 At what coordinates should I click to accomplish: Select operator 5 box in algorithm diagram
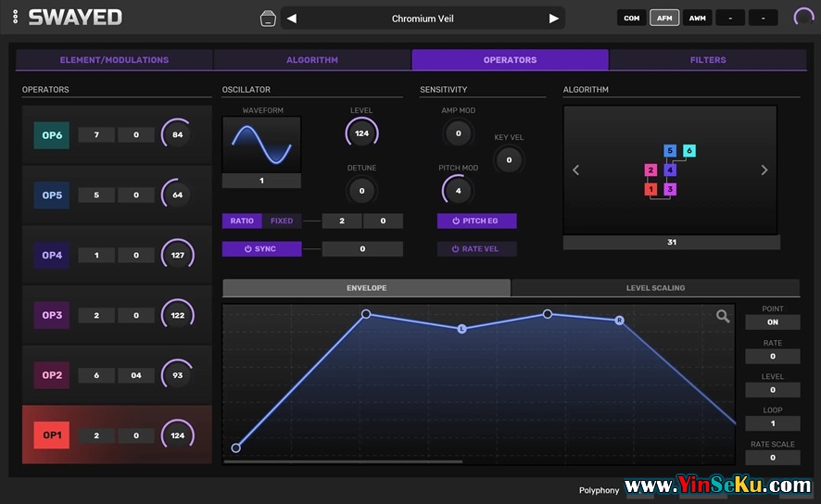[x=670, y=151]
